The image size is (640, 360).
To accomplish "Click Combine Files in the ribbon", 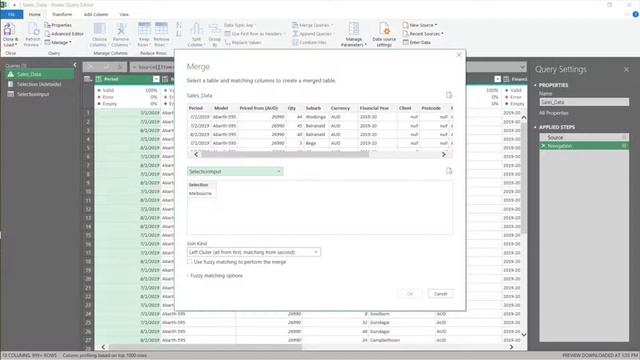I will pos(309,42).
